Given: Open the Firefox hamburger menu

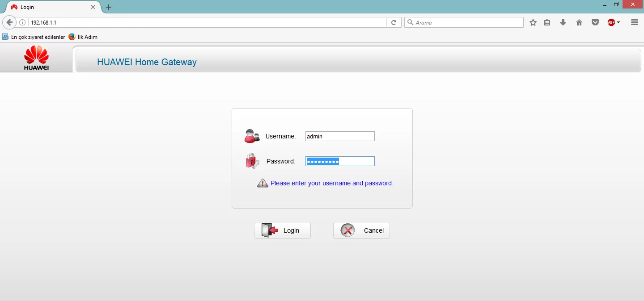Looking at the screenshot, I should (x=635, y=22).
